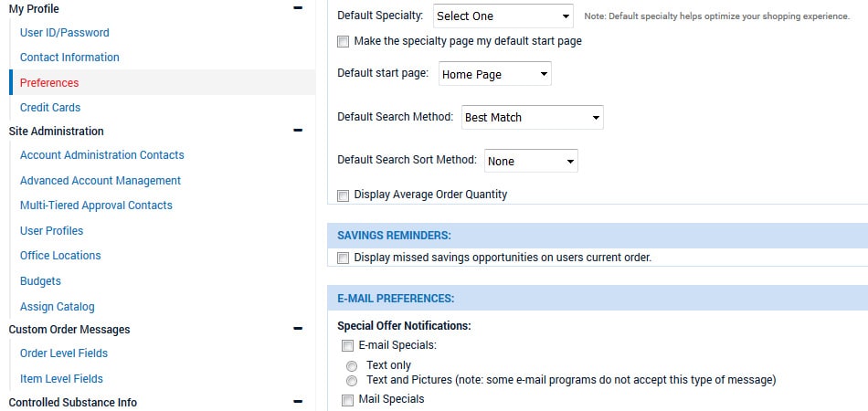Open the Default Search Sort Method dropdown
This screenshot has height=411, width=868.
tap(531, 162)
